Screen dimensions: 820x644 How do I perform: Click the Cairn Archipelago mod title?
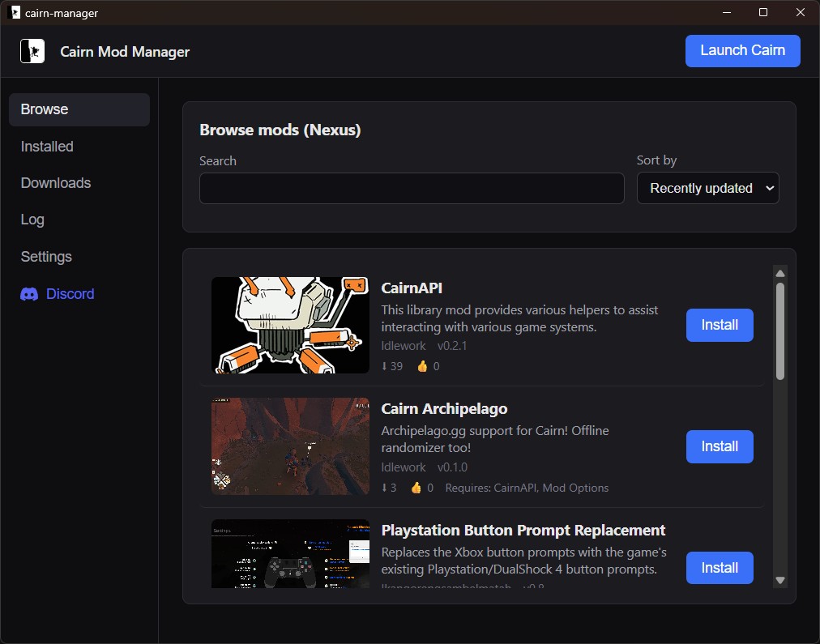coord(444,409)
